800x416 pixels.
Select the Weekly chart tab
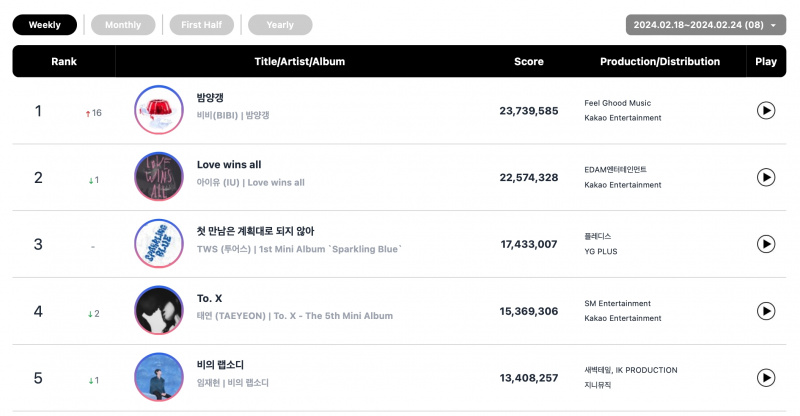tap(44, 25)
